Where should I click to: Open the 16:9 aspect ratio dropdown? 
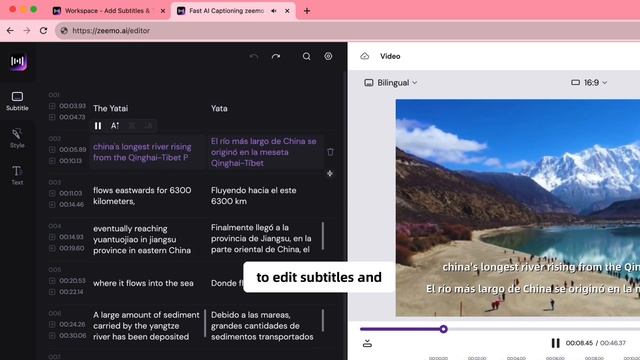(589, 82)
